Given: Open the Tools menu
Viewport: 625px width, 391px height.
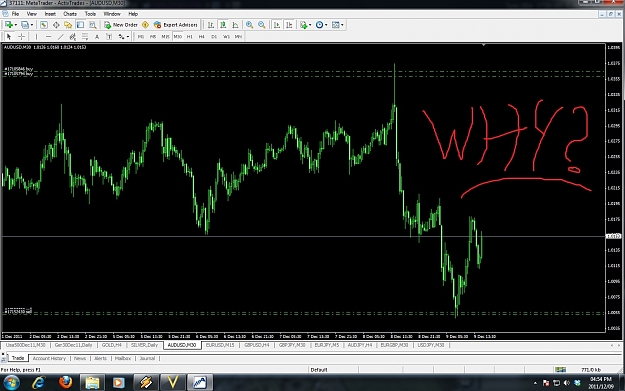Looking at the screenshot, I should [x=90, y=14].
